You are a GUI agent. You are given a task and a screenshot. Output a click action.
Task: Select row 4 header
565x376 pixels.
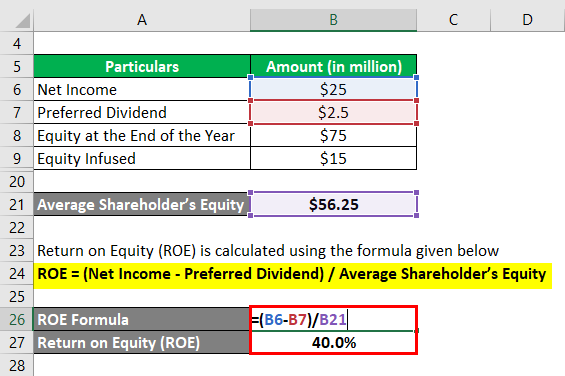17,44
